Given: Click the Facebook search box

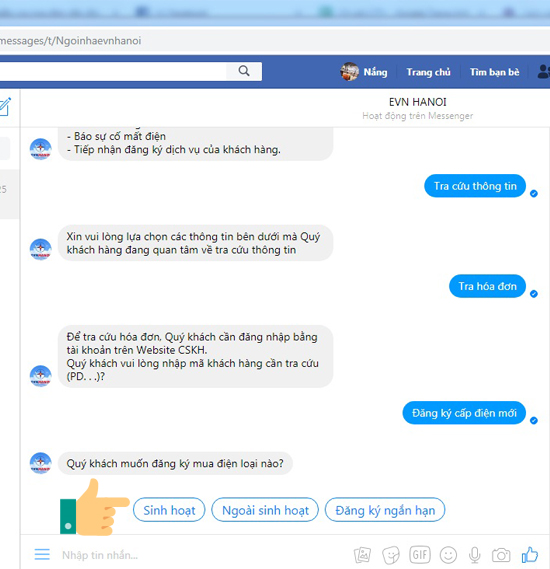Looking at the screenshot, I should pos(112,71).
